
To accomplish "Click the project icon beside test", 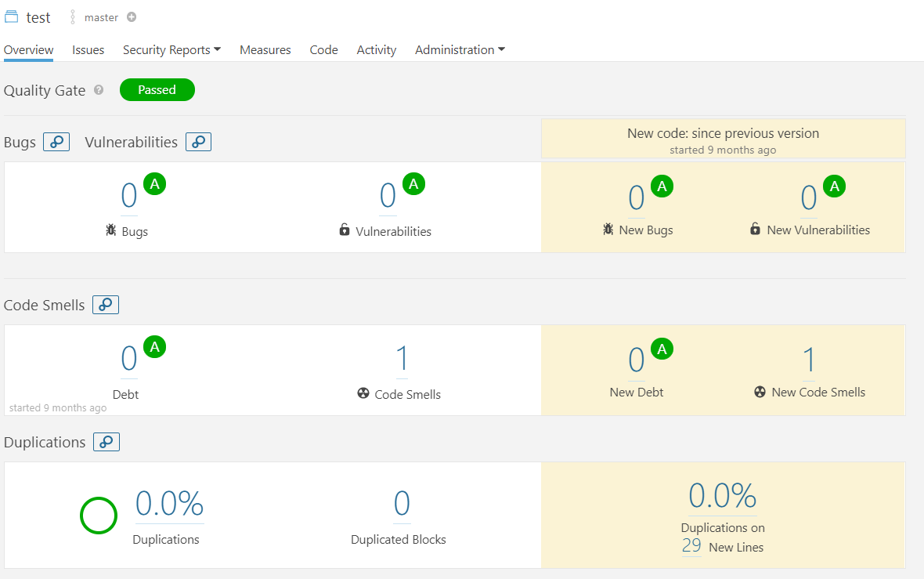I will 11,17.
